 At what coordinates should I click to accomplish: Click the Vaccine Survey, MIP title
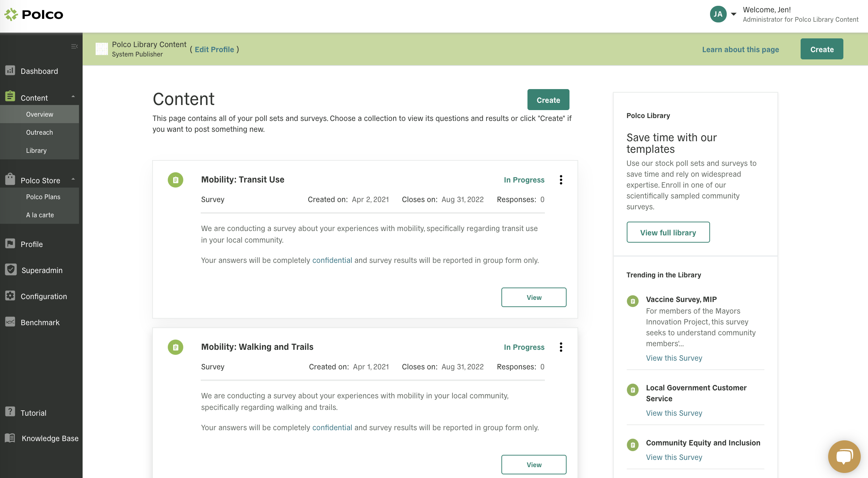click(681, 299)
